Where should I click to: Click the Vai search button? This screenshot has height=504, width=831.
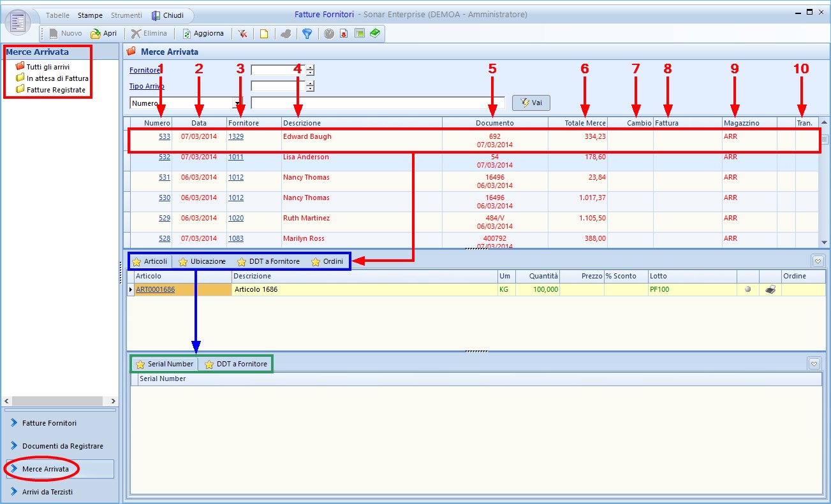pyautogui.click(x=531, y=103)
